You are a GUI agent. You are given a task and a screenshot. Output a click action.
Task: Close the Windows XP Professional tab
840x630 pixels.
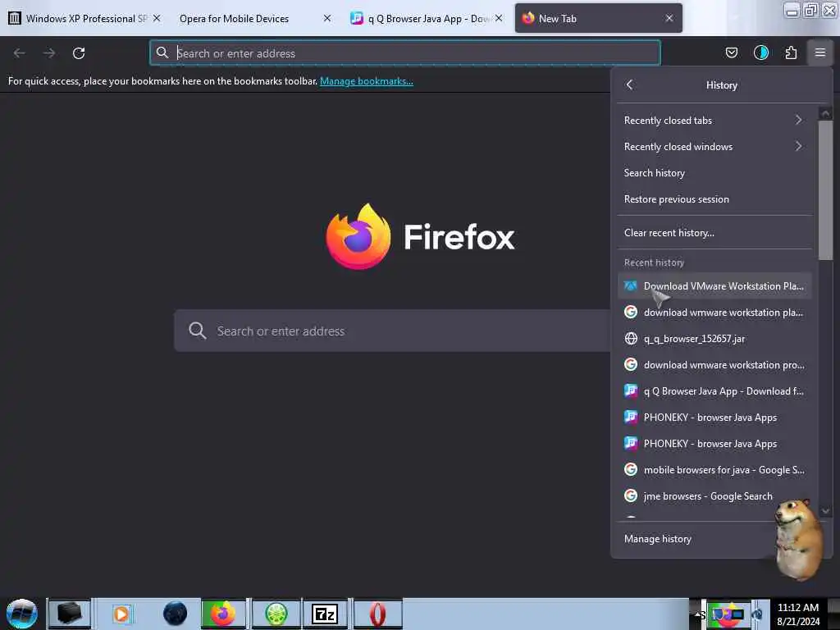pyautogui.click(x=157, y=18)
